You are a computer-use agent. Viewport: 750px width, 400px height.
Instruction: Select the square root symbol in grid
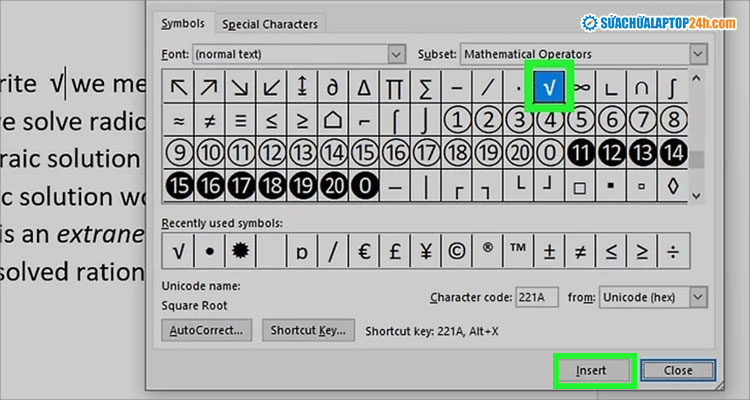coord(548,87)
